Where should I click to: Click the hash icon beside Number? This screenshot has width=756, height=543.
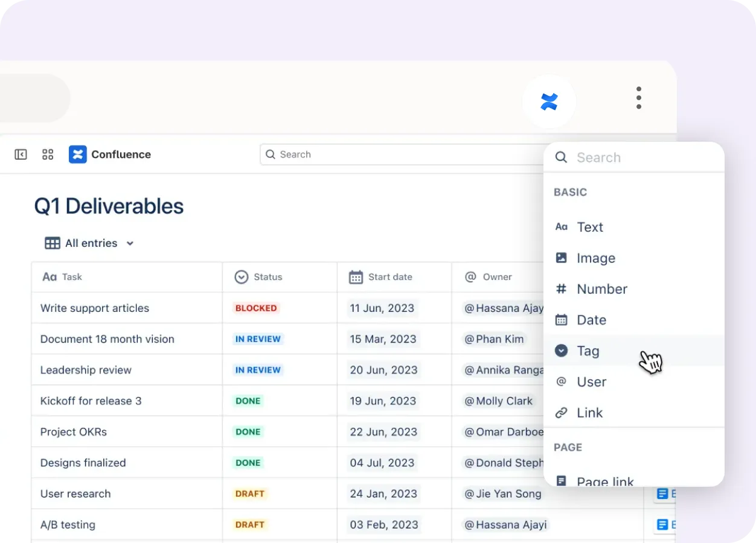pos(561,289)
